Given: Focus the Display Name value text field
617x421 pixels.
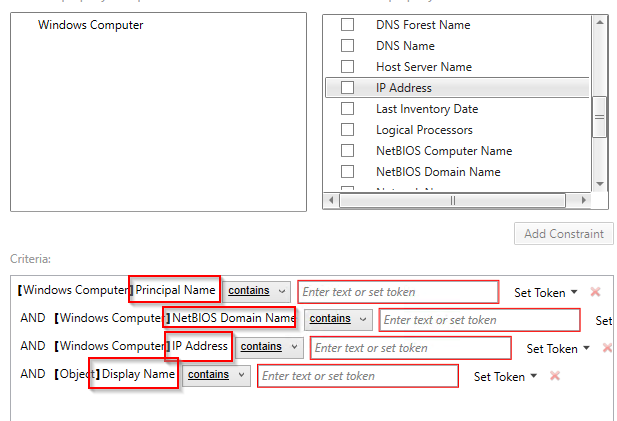Looking at the screenshot, I should (x=358, y=376).
